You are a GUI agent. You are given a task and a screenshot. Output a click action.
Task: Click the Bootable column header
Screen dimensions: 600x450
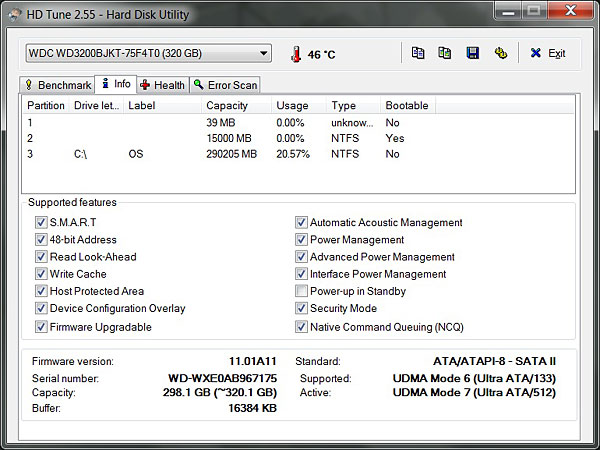[x=406, y=105]
